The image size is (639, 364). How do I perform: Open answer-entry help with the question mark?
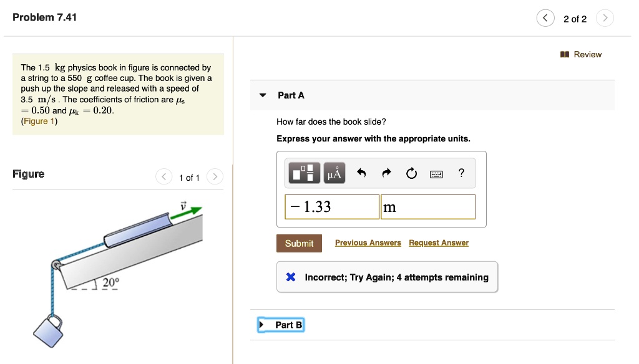[x=461, y=173]
